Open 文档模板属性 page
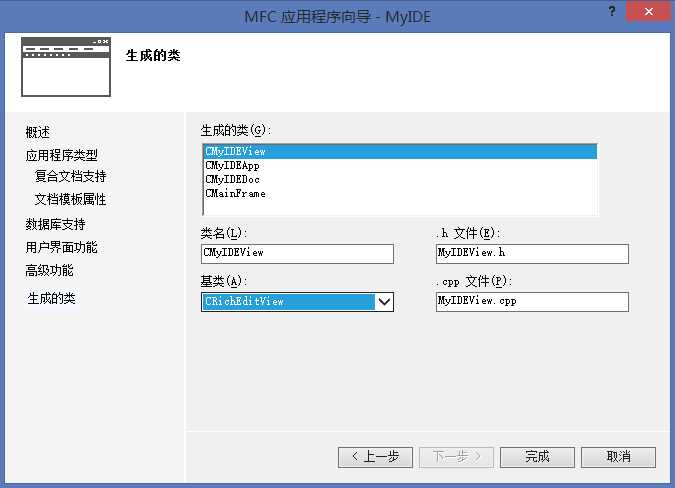This screenshot has width=675, height=488. [71, 199]
